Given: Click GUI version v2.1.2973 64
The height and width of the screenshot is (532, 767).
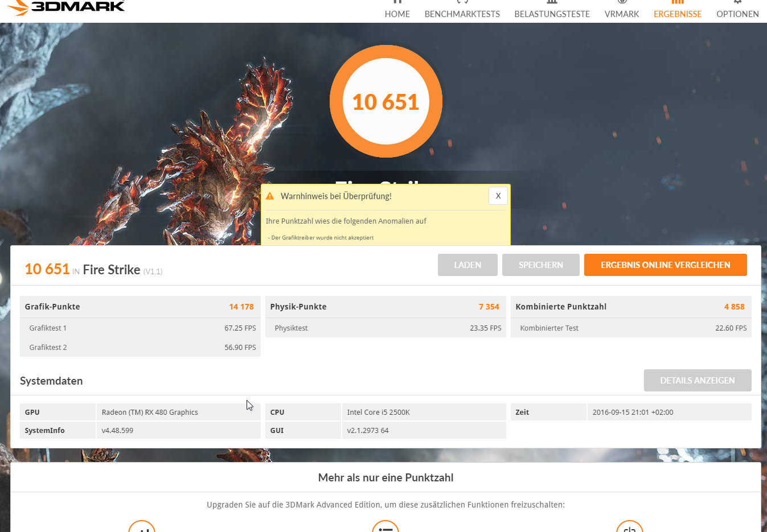Looking at the screenshot, I should click(368, 431).
